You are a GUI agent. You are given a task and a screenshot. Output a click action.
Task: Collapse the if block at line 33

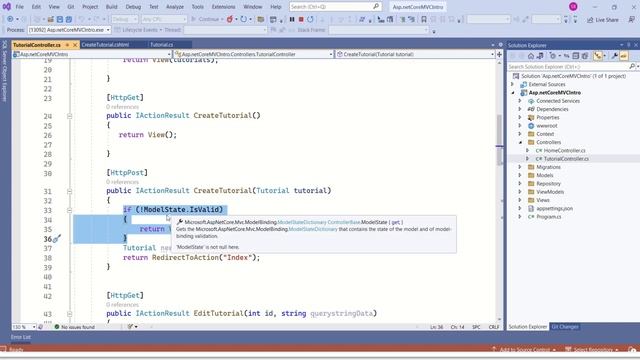click(x=69, y=210)
